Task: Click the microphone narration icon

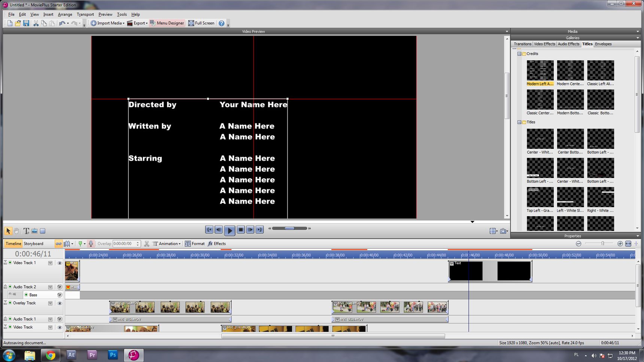Action: [x=91, y=243]
